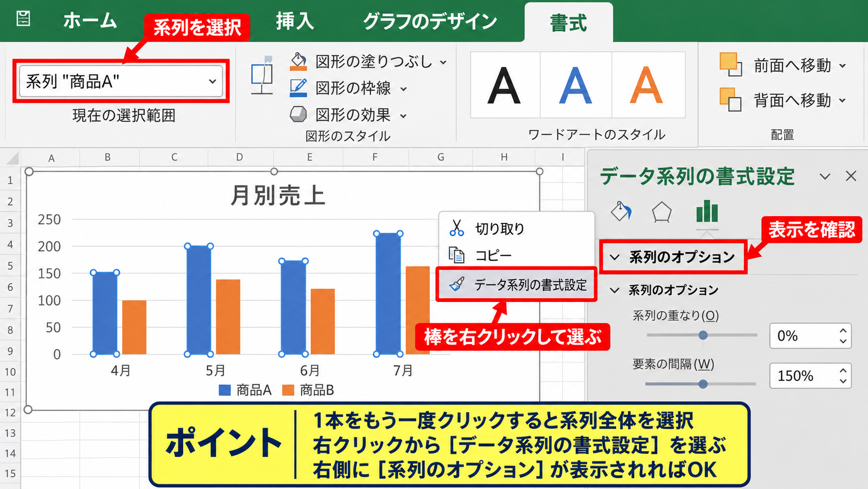
Task: Click the orange 商品B bar for 4月
Action: [134, 327]
